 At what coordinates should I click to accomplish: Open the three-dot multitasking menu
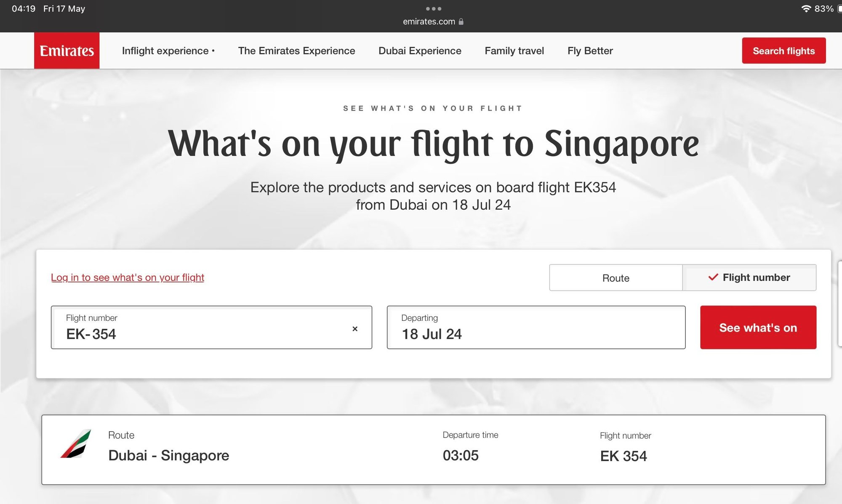433,8
